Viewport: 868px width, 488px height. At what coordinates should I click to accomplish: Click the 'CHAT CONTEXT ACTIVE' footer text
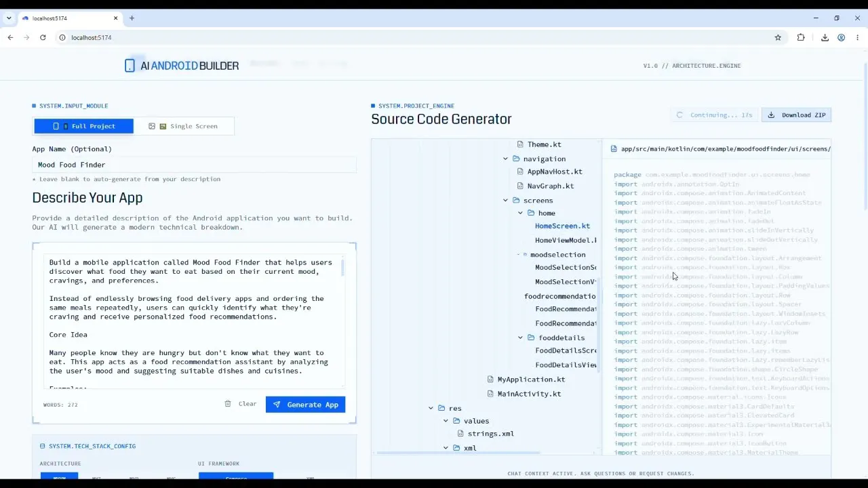coord(601,474)
